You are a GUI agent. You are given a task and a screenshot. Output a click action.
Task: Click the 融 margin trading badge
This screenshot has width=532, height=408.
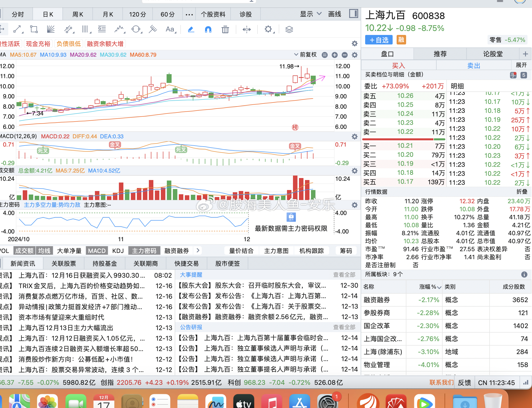[401, 40]
